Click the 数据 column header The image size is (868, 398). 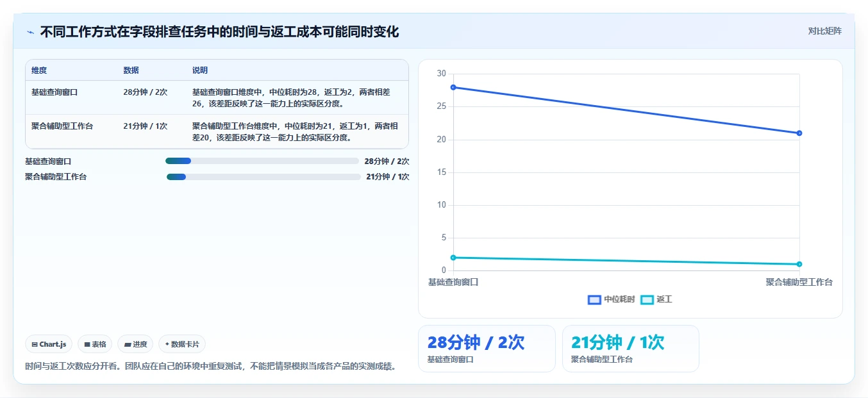click(131, 70)
